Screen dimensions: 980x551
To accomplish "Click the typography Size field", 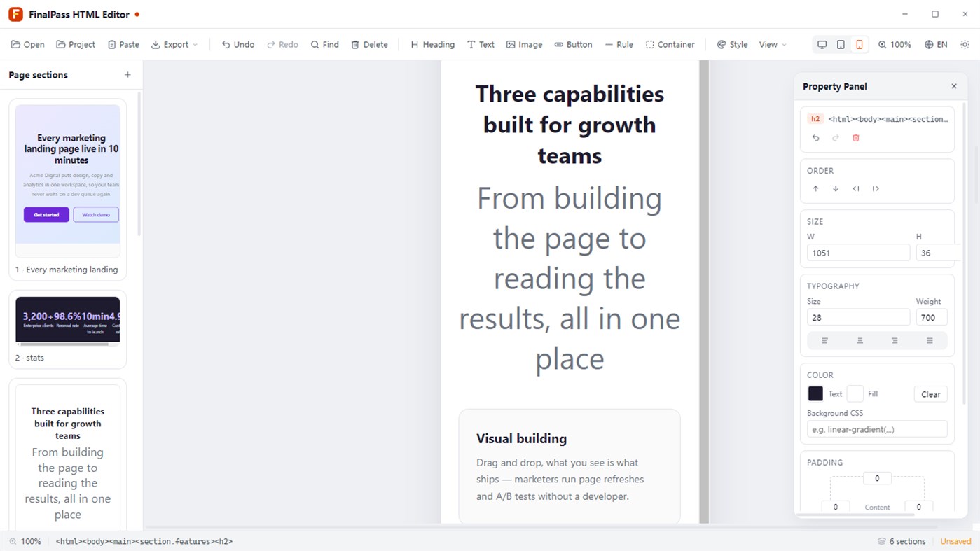I will coord(859,317).
